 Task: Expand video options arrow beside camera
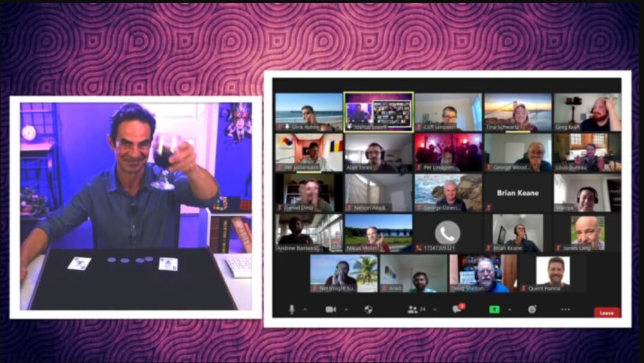[346, 310]
